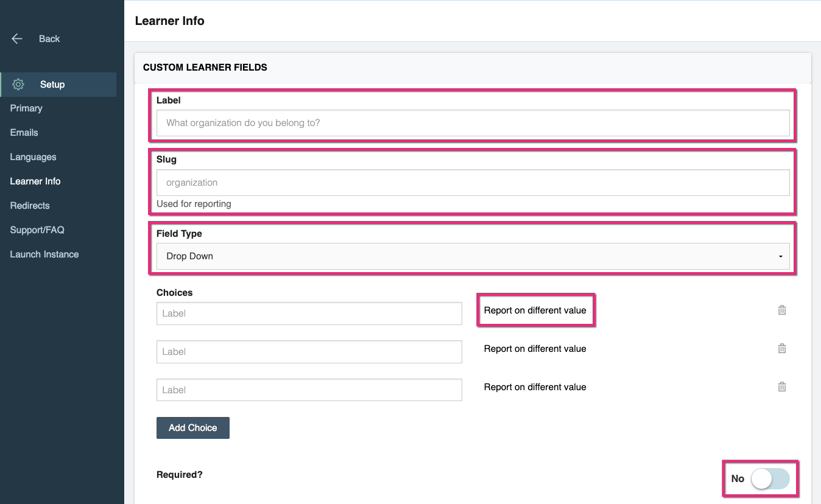The width and height of the screenshot is (821, 504).
Task: Select Primary in the sidebar
Action: click(26, 108)
